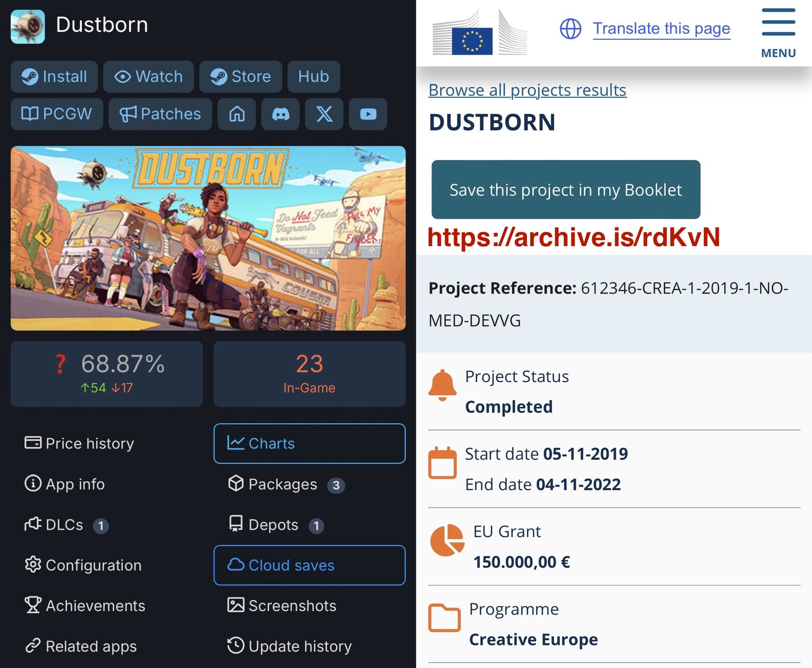
Task: Click the European Commission logo
Action: click(480, 32)
